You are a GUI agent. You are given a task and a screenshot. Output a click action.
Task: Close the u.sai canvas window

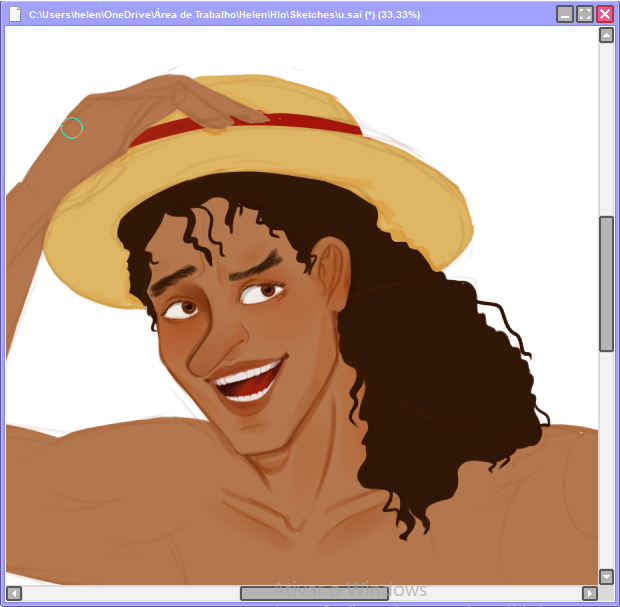coord(605,14)
